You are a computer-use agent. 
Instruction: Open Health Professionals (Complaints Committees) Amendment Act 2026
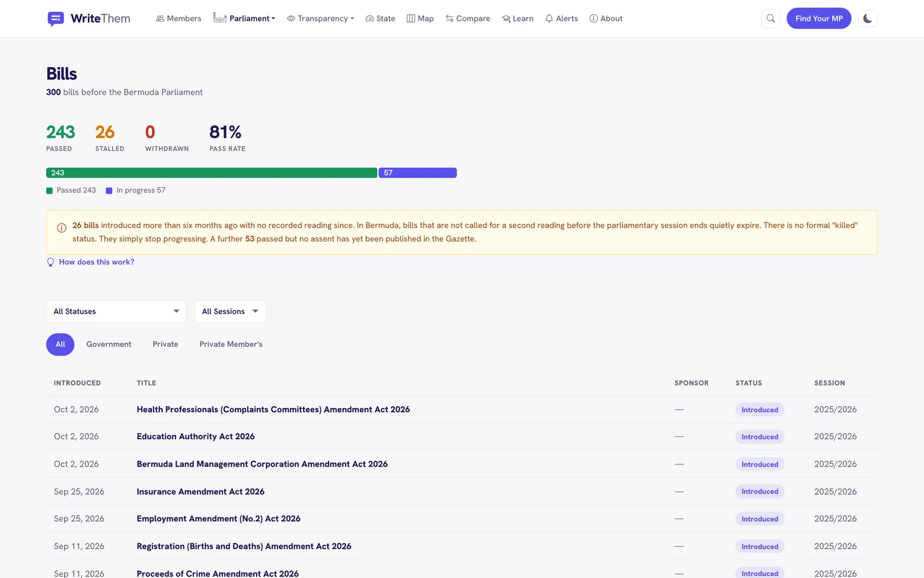[x=273, y=409]
